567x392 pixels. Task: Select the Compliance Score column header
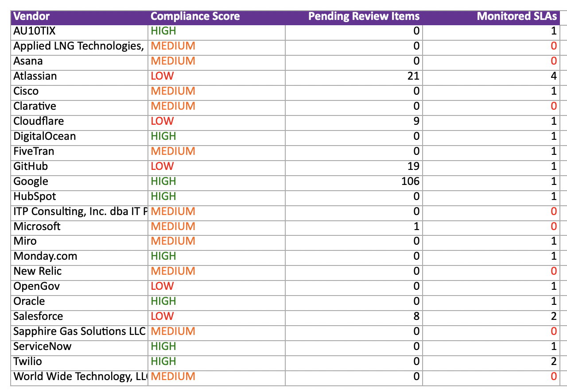[217, 17]
